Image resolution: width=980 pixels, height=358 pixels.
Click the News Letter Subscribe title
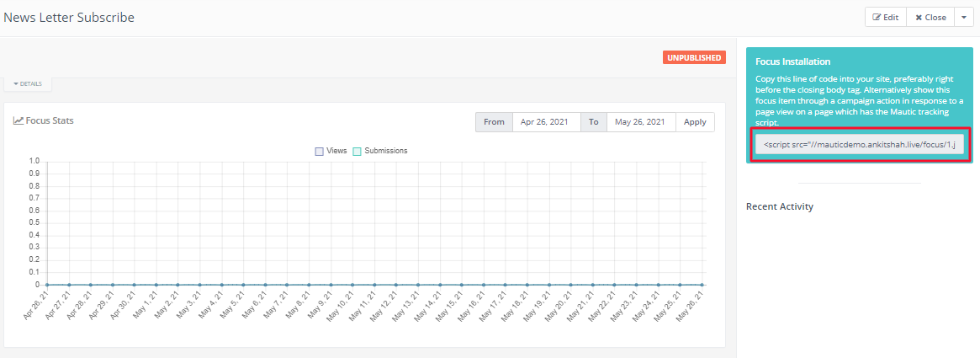(69, 18)
